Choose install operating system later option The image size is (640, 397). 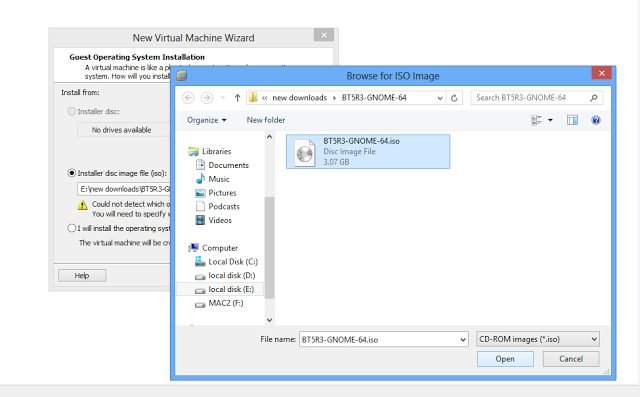(71, 228)
